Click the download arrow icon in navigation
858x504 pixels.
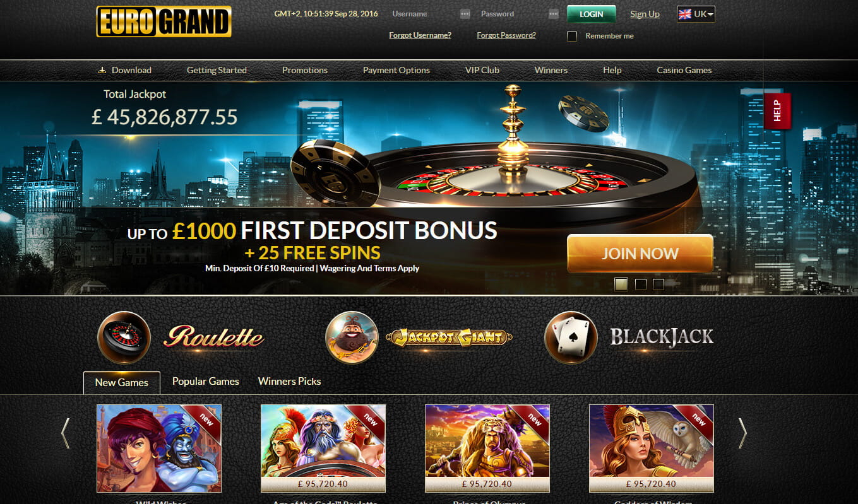[102, 70]
